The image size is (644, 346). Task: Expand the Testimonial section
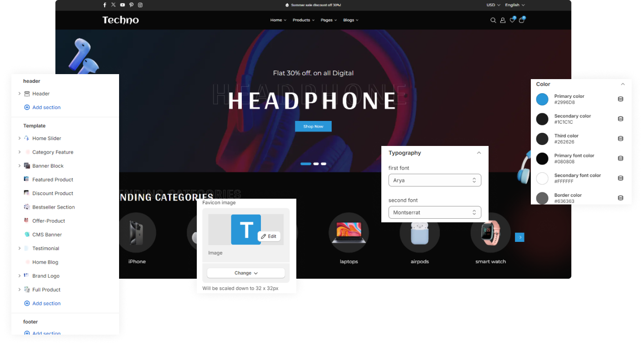20,248
